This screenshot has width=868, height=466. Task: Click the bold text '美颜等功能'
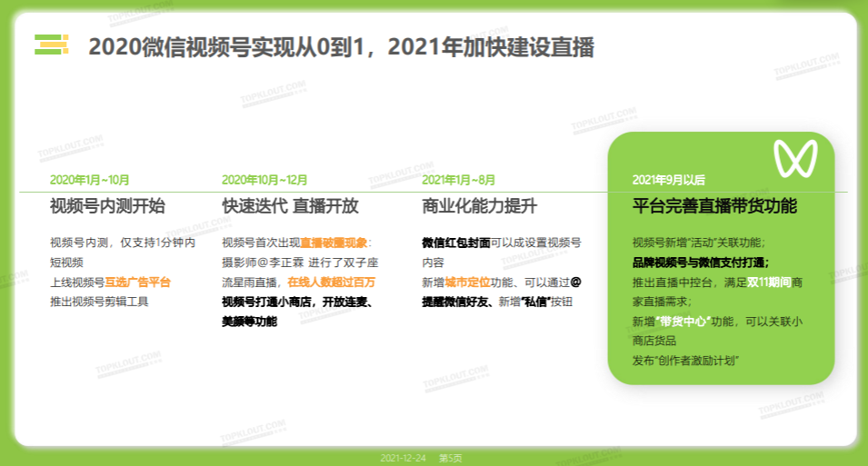point(249,322)
